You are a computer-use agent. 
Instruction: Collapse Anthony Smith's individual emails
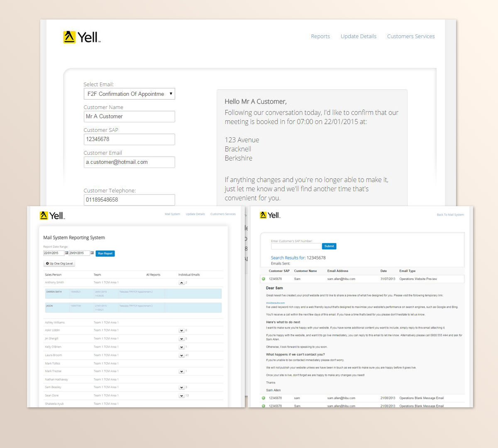pos(181,282)
